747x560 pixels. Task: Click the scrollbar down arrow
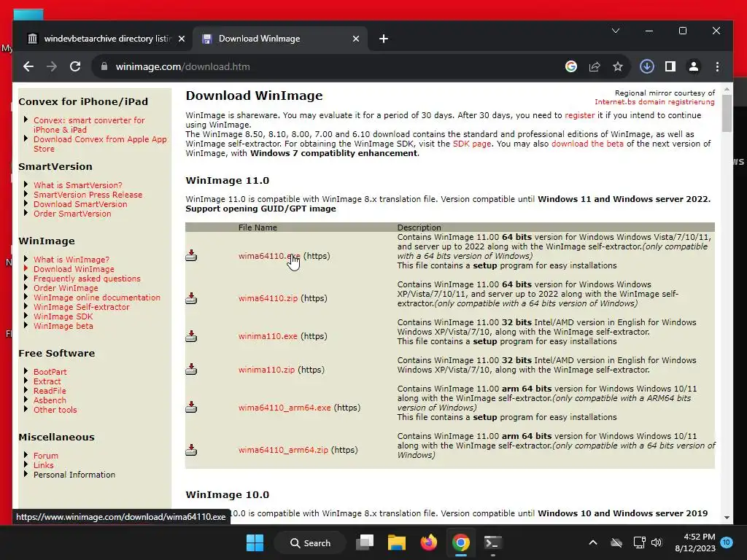pos(727,517)
